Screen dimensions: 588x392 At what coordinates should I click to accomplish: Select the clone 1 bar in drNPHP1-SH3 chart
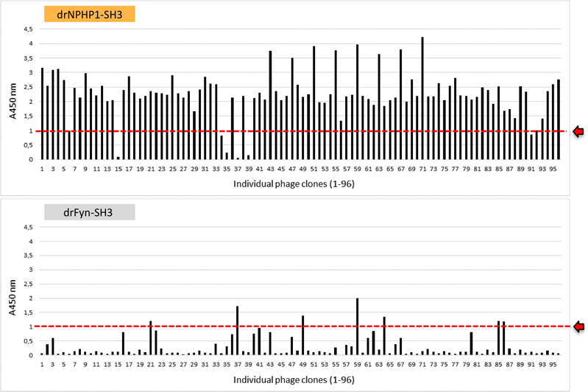[x=42, y=113]
